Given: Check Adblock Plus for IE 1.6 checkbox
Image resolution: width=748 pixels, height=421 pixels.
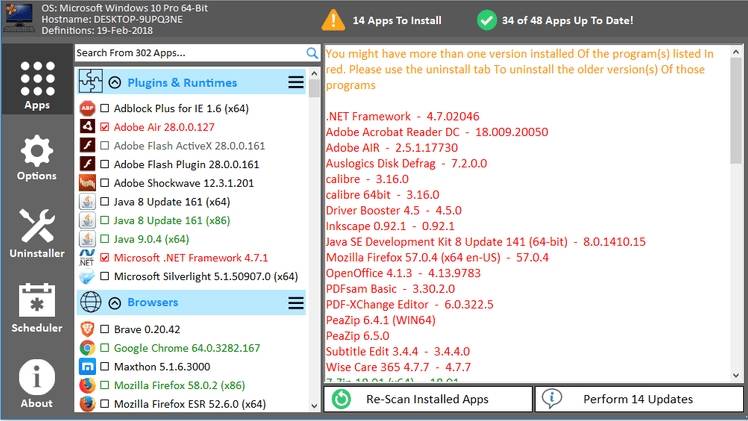Looking at the screenshot, I should pos(104,109).
